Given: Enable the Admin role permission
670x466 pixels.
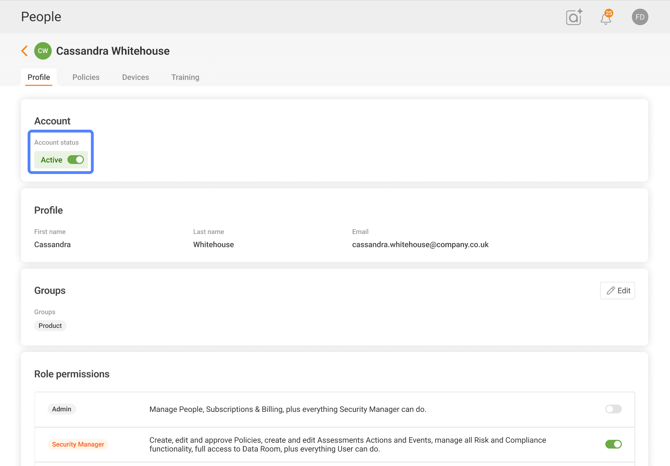Looking at the screenshot, I should click(x=613, y=409).
